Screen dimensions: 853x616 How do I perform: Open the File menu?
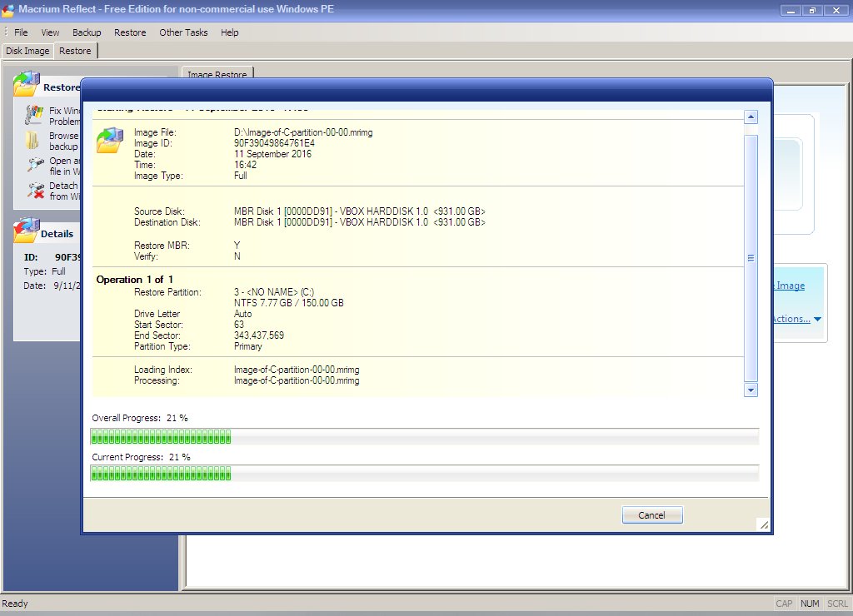(x=21, y=32)
